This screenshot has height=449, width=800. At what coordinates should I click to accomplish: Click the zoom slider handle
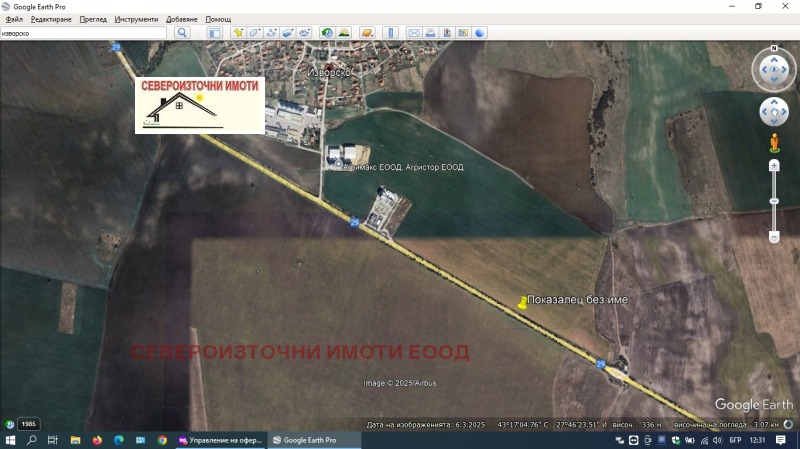(x=774, y=201)
